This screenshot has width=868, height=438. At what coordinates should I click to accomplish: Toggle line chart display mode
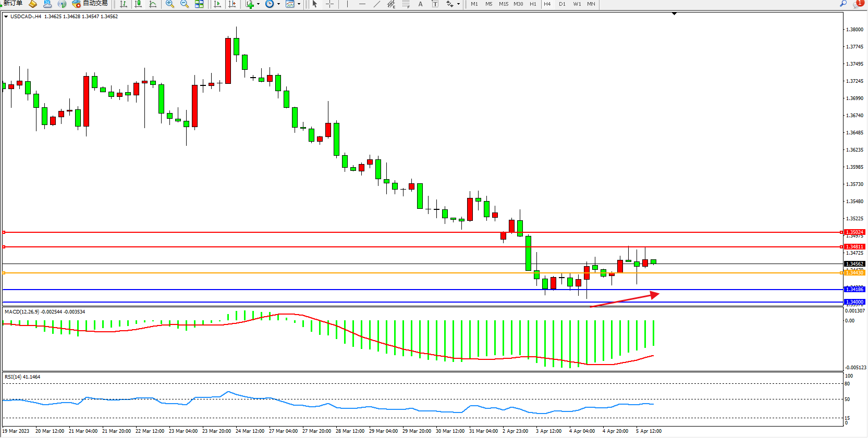(x=153, y=4)
